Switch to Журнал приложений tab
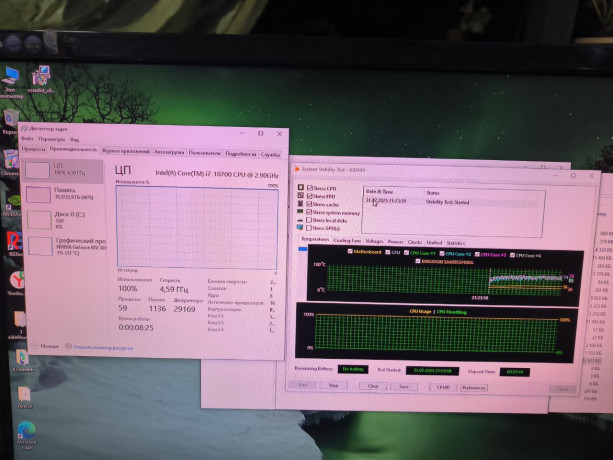Image resolution: width=613 pixels, height=460 pixels. tap(126, 151)
